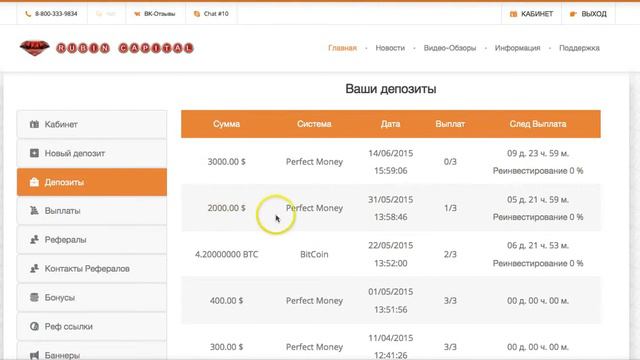This screenshot has height=360, width=640.
Task: Open the Кабинет sidebar menu item
Action: 92,124
